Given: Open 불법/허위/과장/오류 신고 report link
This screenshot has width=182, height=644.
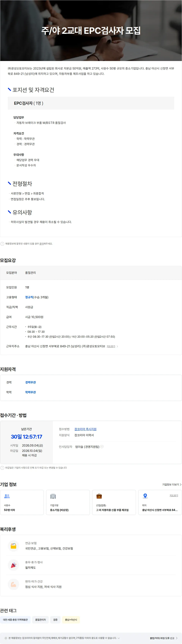Looking at the screenshot, I should tap(162, 638).
